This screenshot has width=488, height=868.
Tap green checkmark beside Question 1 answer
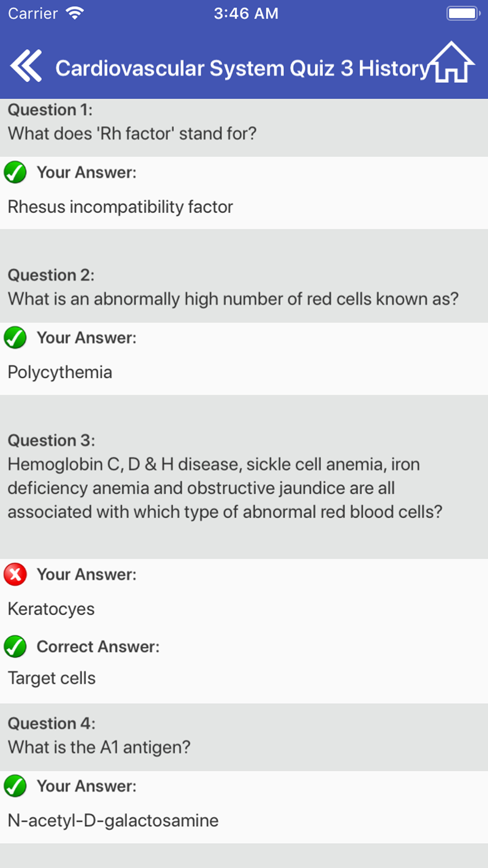click(15, 172)
